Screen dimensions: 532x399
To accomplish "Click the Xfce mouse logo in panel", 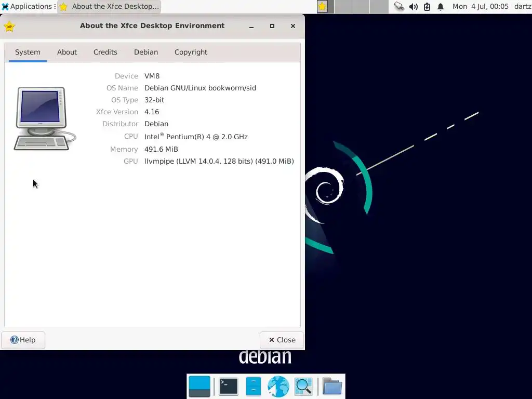I will point(5,6).
